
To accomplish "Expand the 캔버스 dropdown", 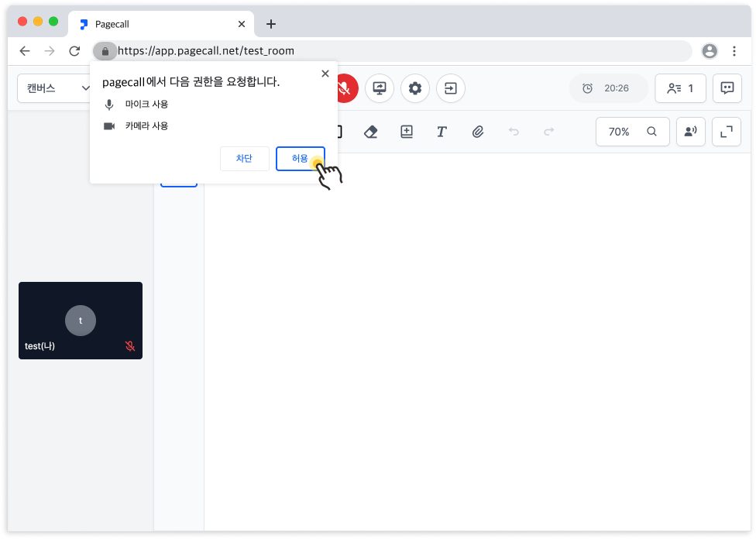I will tap(54, 88).
